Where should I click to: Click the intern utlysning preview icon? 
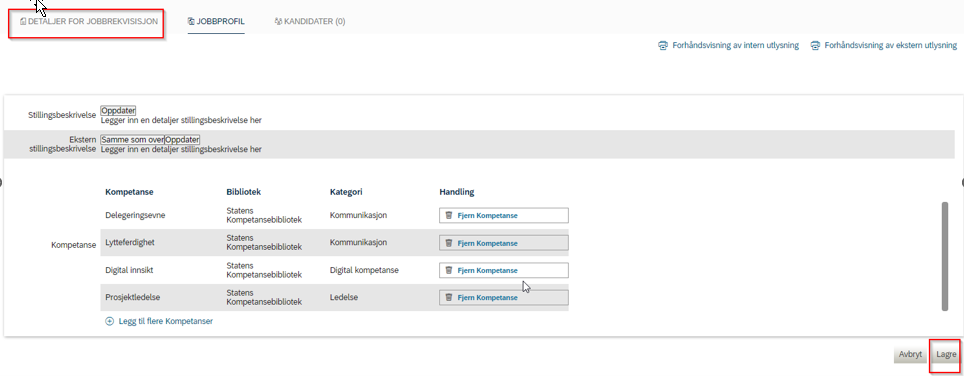[x=662, y=45]
